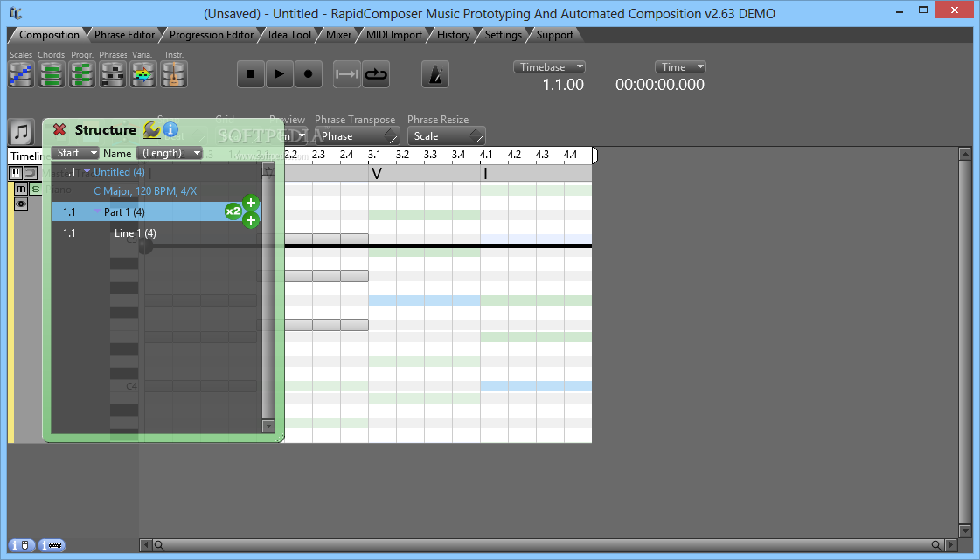Close the Structure panel with red X
This screenshot has width=980, height=560.
59,129
